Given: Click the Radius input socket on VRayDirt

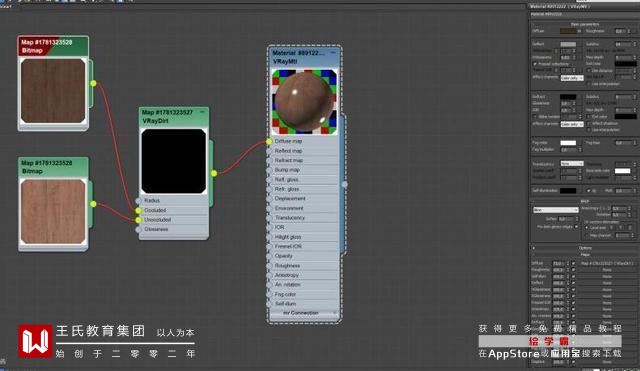Looking at the screenshot, I should pyautogui.click(x=138, y=200).
